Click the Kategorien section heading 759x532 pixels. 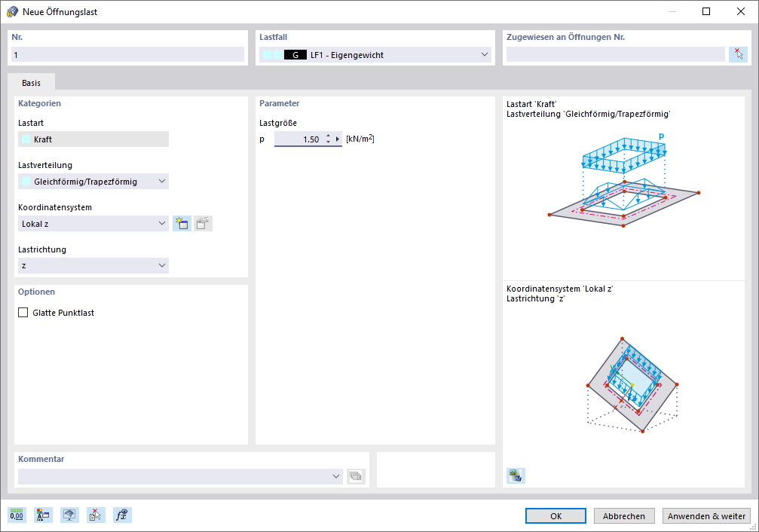pyautogui.click(x=40, y=103)
